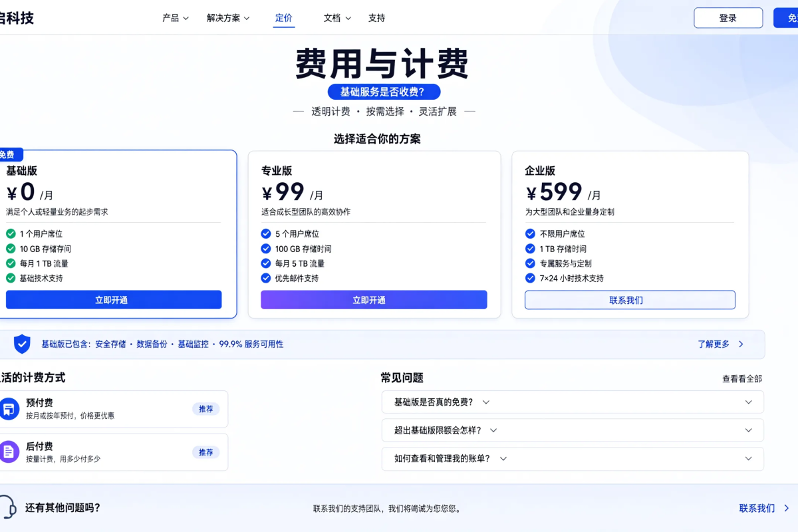The width and height of the screenshot is (798, 532).
Task: Click the 基础技术支持 check icon
Action: coord(11,278)
